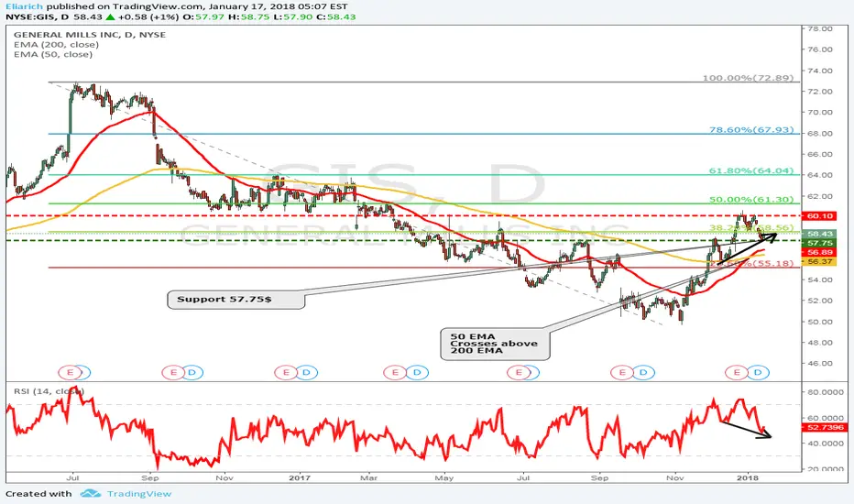Image resolution: width=854 pixels, height=504 pixels.
Task: Click the 40.0000 value on RSI axis
Action: (x=825, y=444)
